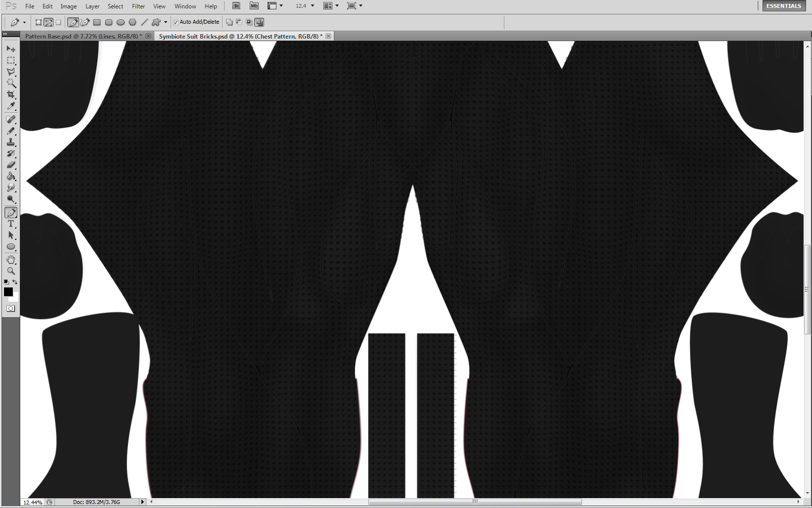
Task: Select the Paint Bucket tool
Action: tap(11, 176)
